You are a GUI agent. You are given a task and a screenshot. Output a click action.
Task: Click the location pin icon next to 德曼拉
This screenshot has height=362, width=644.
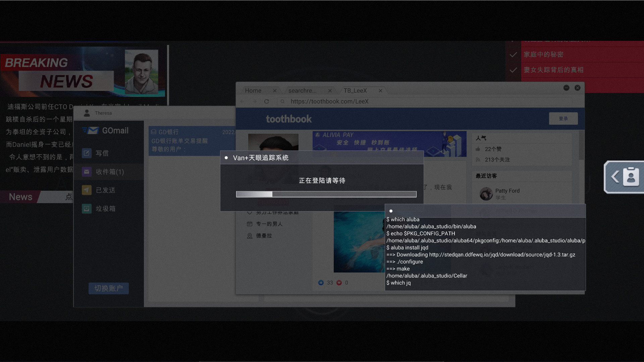(x=250, y=236)
